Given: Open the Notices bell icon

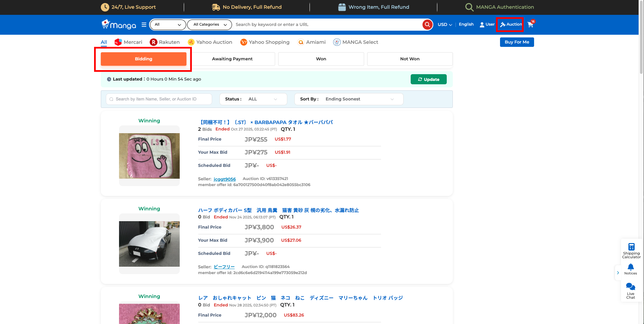Looking at the screenshot, I should pyautogui.click(x=631, y=269).
